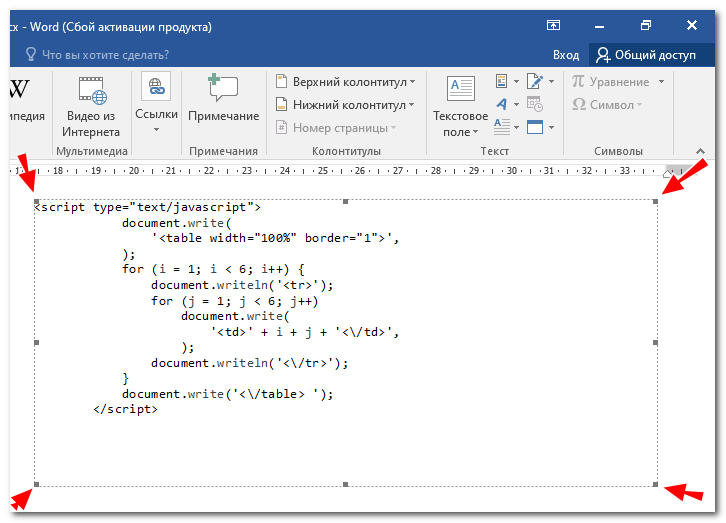Image resolution: width=726 pixels, height=523 pixels.
Task: Click the left-middle text box resize handle
Action: pyautogui.click(x=37, y=342)
